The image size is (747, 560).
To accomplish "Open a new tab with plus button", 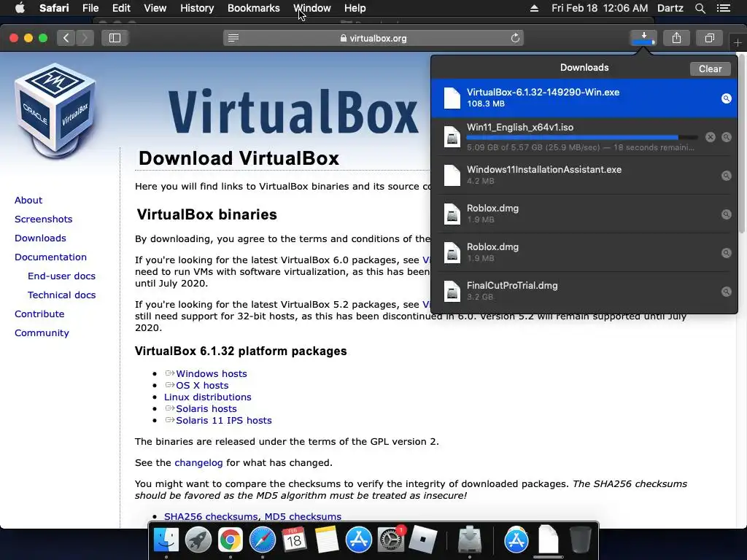I will pyautogui.click(x=738, y=43).
